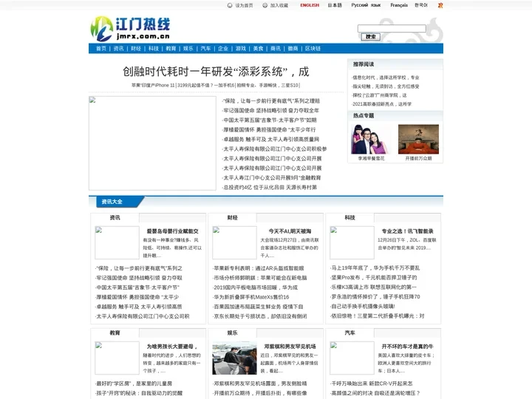Select the 财经 section tab header

pos(233,218)
